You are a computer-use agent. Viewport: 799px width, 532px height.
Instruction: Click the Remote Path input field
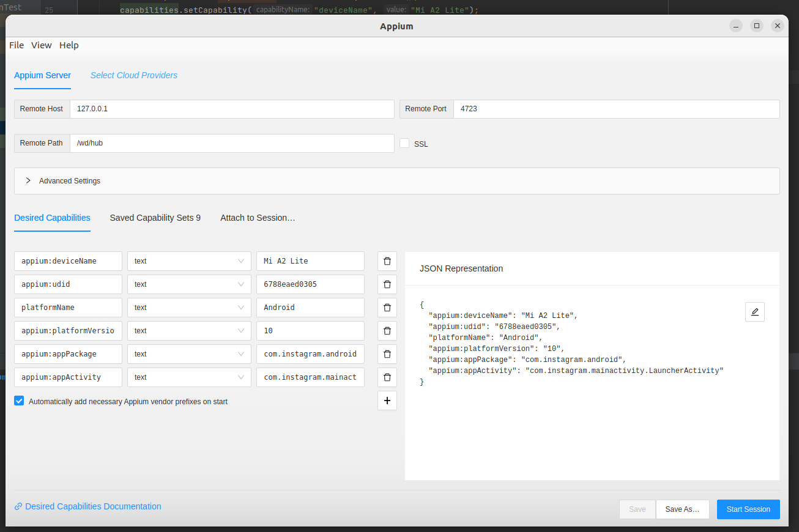[232, 143]
